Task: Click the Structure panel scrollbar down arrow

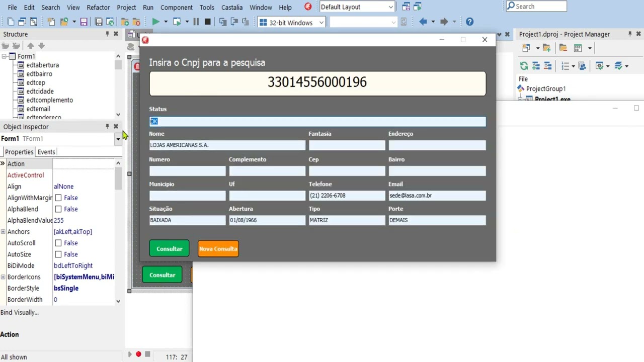Action: click(x=118, y=115)
